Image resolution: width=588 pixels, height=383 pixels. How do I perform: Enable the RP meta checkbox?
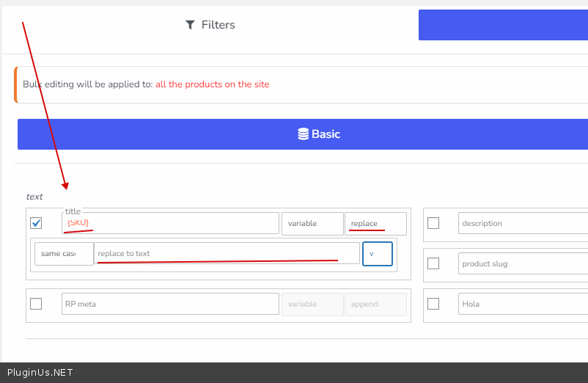[x=36, y=304]
